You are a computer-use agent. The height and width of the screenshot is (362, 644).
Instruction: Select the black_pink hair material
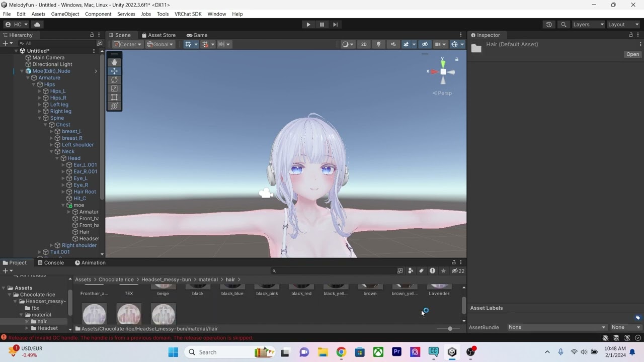click(x=267, y=290)
